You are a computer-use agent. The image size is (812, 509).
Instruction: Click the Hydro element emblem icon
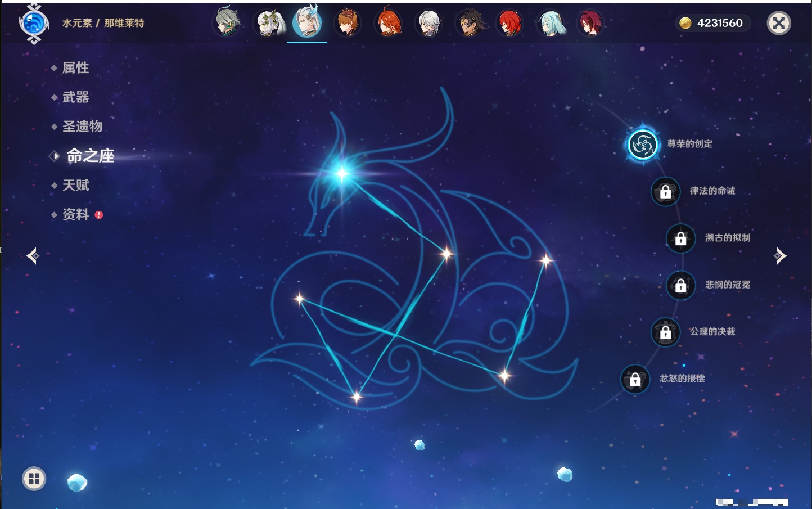[34, 24]
